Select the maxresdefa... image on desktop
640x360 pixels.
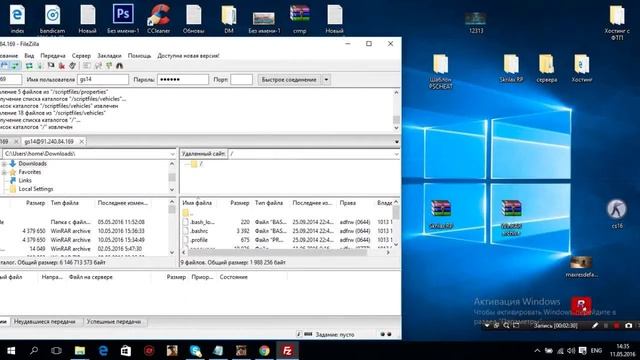[x=581, y=267]
